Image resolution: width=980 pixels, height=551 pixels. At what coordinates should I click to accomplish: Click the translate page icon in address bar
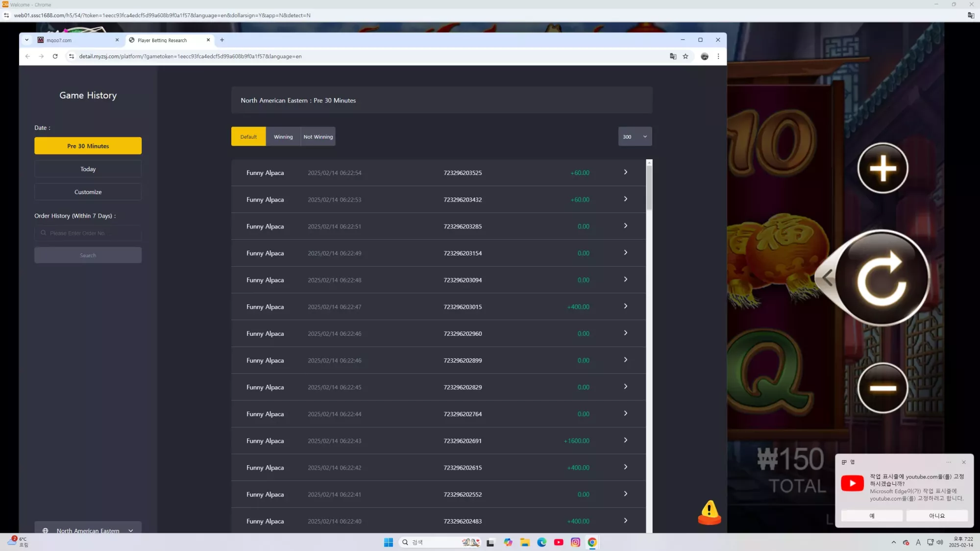click(673, 56)
